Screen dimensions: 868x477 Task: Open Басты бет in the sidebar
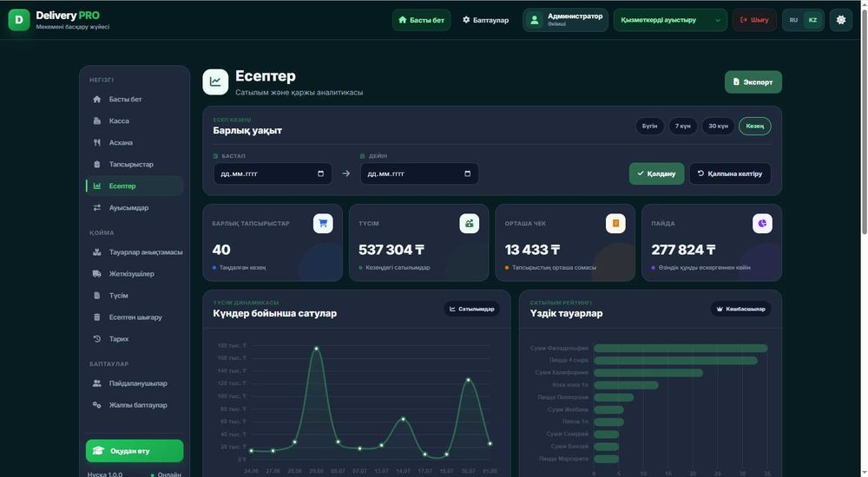point(135,99)
